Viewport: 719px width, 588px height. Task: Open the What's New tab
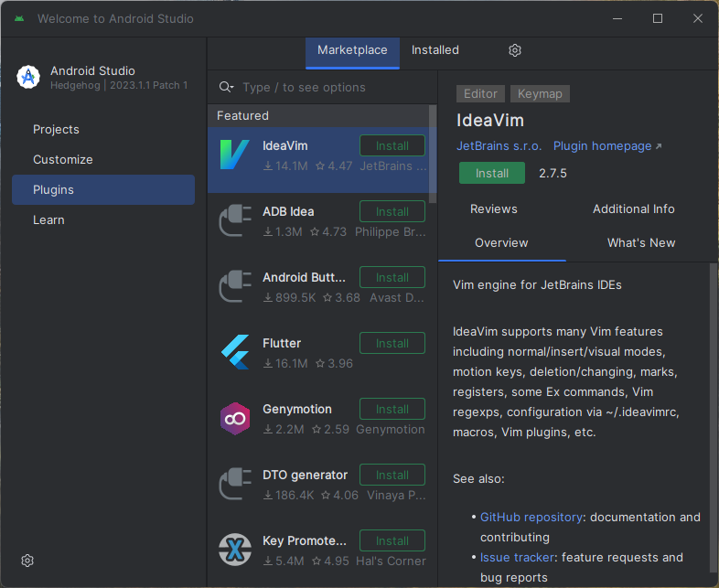pos(641,242)
